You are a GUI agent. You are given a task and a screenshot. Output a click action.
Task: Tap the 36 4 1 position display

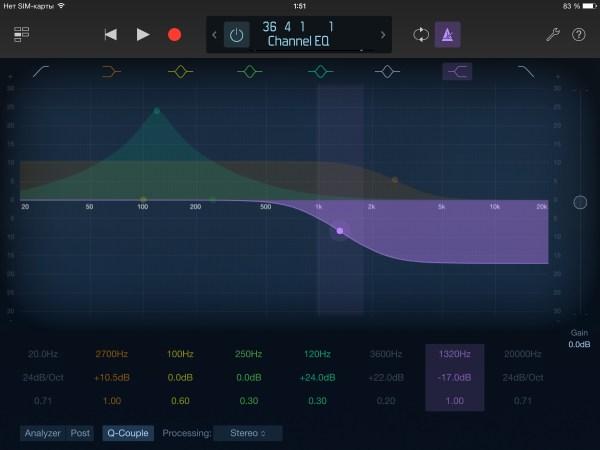(298, 26)
